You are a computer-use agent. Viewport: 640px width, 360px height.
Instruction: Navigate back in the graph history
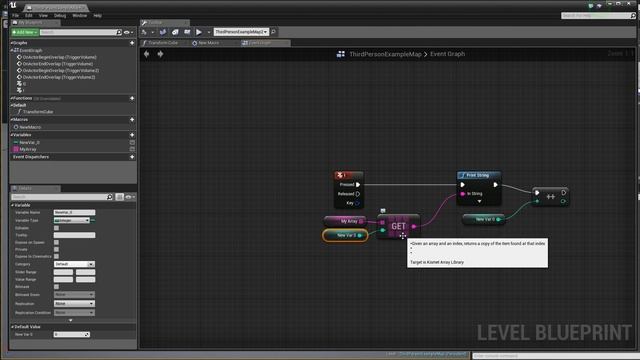[147, 54]
